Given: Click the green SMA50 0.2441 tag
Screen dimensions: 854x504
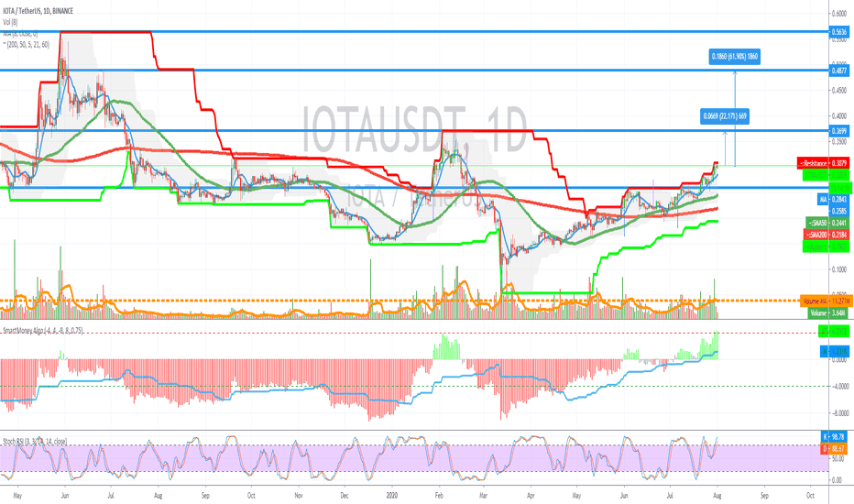Looking at the screenshot, I should tap(827, 223).
